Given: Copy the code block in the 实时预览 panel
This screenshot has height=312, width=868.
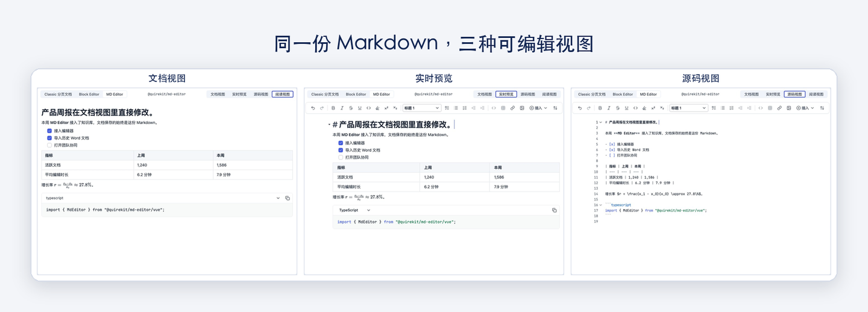Looking at the screenshot, I should point(554,210).
